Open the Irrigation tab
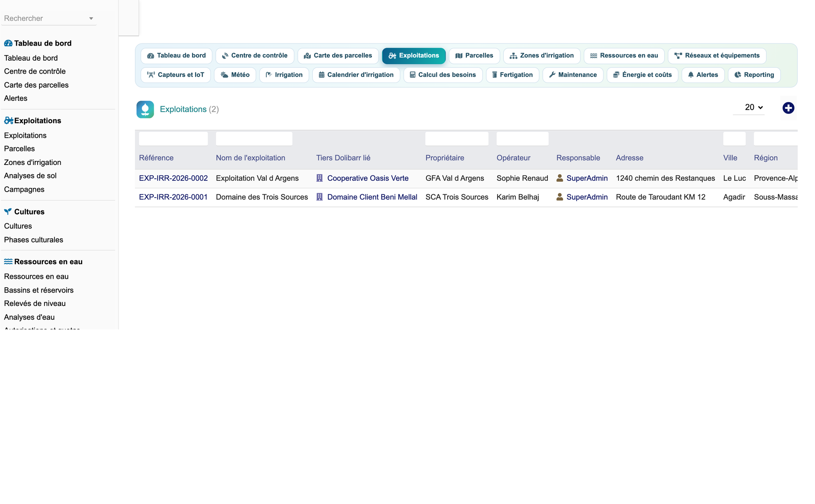The image size is (815, 504). pyautogui.click(x=284, y=75)
